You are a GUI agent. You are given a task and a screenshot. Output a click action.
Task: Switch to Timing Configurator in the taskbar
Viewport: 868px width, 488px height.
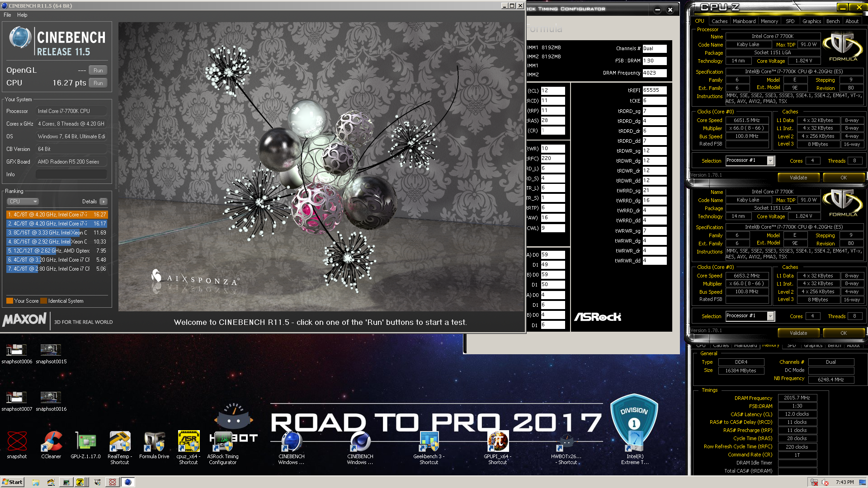pyautogui.click(x=66, y=482)
